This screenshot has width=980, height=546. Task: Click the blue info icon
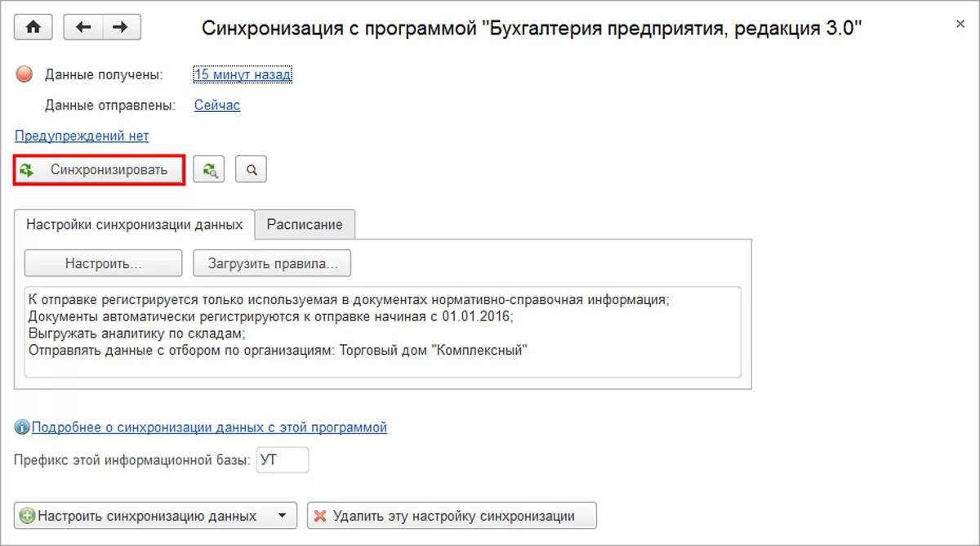(22, 427)
